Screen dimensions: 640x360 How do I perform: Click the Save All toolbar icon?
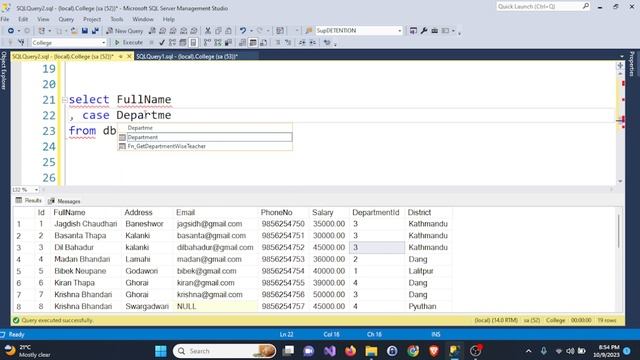click(95, 31)
